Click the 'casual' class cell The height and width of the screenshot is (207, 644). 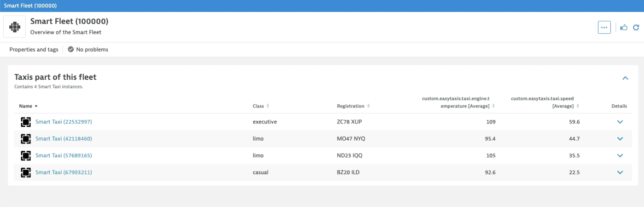tap(261, 172)
